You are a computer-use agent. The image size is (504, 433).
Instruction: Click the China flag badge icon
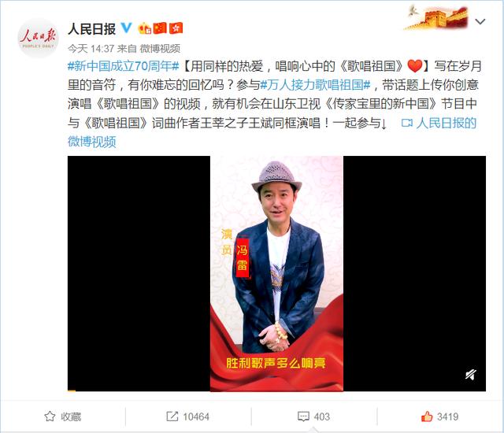[160, 28]
